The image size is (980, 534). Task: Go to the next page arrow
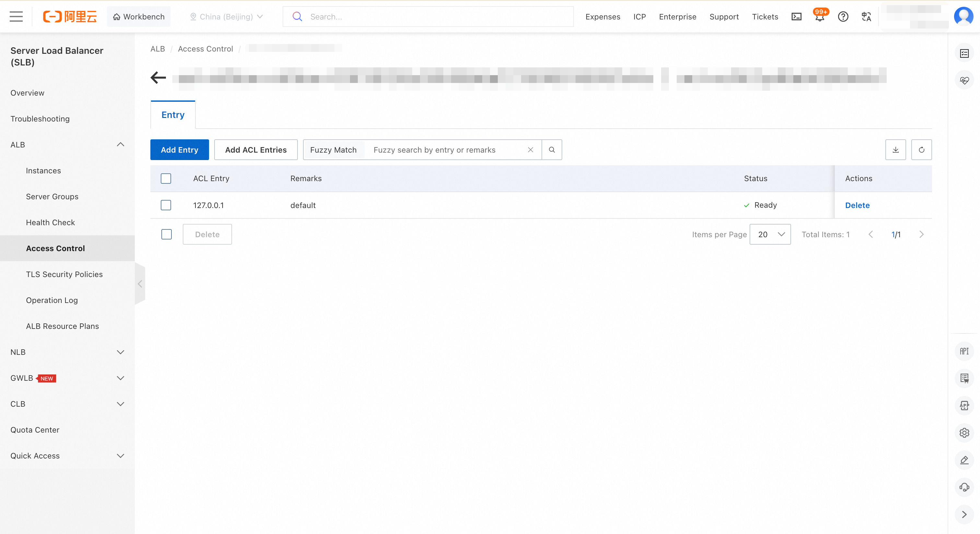tap(921, 234)
